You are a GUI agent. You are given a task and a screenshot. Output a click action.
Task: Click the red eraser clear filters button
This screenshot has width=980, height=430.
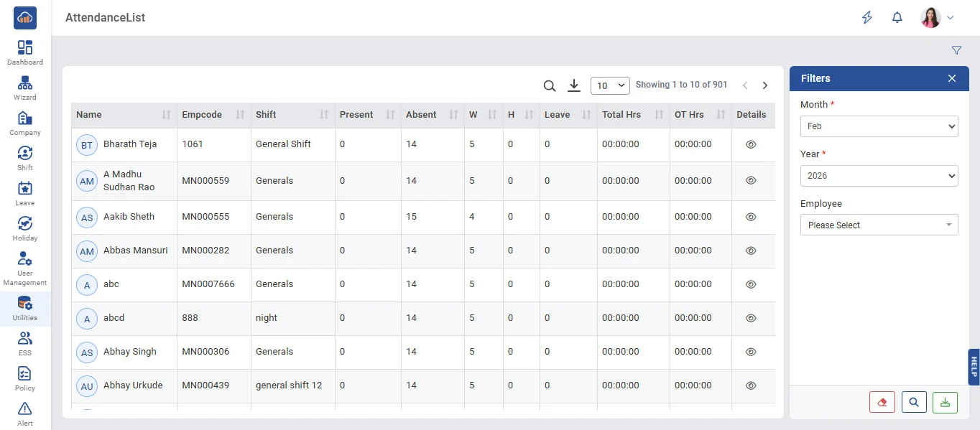(882, 403)
